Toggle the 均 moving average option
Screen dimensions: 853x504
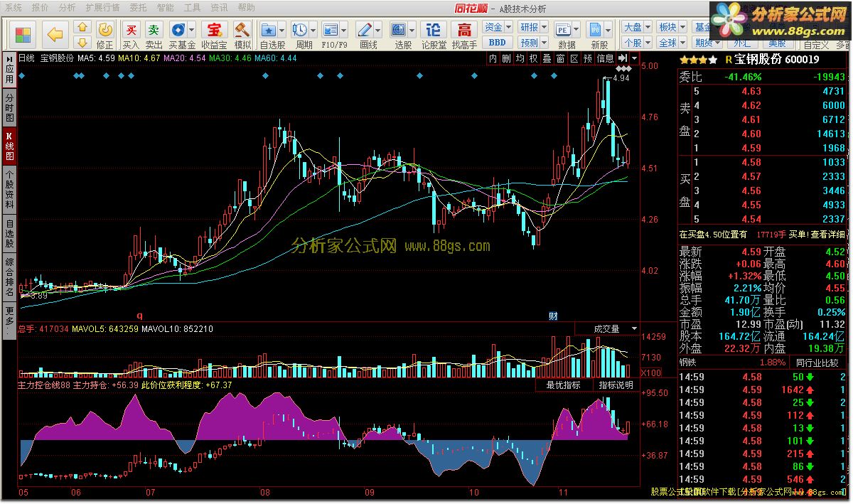(x=520, y=58)
